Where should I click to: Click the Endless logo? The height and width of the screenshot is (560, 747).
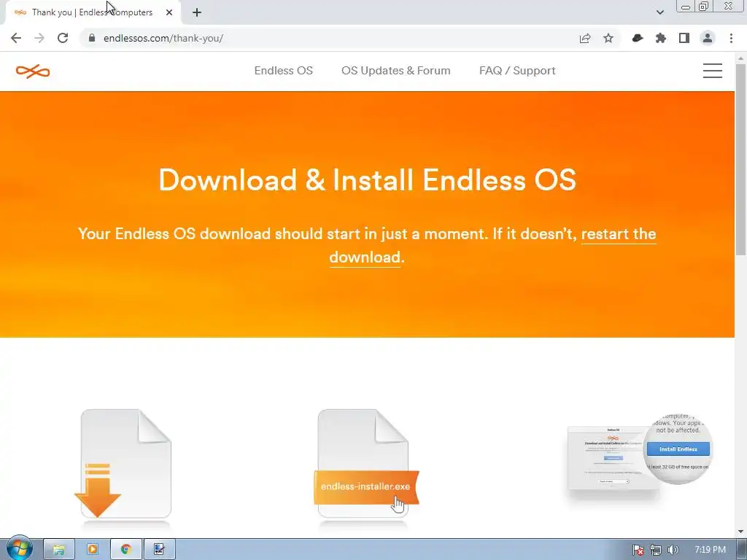(x=33, y=71)
